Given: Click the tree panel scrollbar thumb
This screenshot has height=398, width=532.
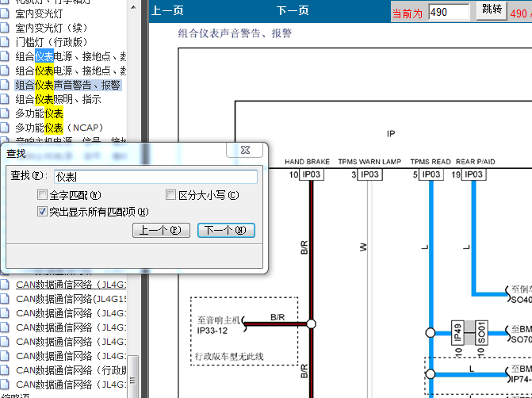Looking at the screenshot, I should [132, 377].
